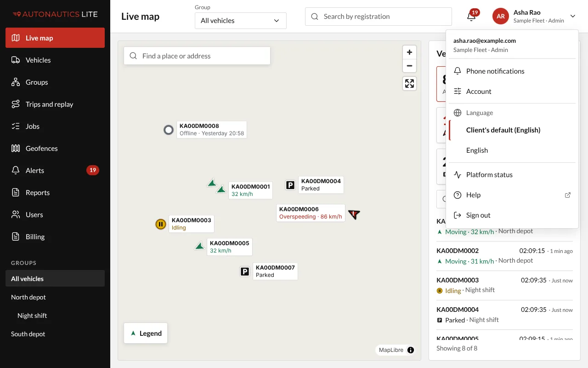This screenshot has width=588, height=368.
Task: Open the Billing page
Action: (x=55, y=236)
